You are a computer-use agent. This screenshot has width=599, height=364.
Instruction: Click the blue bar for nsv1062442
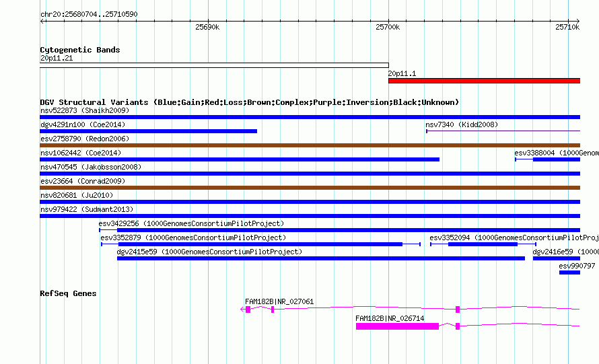click(240, 159)
